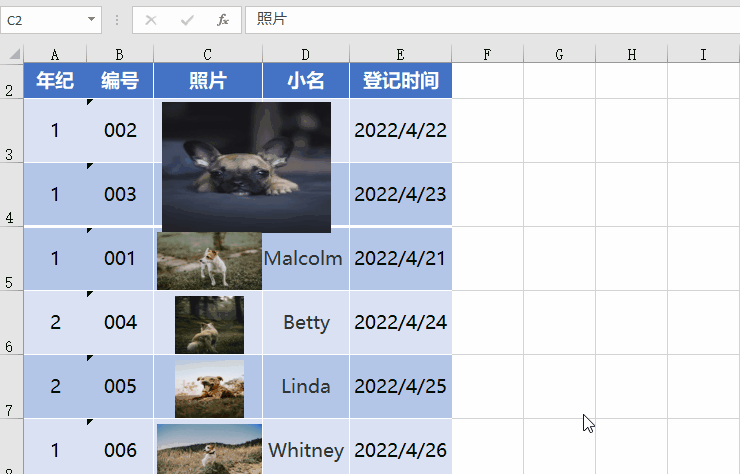Select row 5 header
Screen dimensions: 740x474
coord(12,259)
